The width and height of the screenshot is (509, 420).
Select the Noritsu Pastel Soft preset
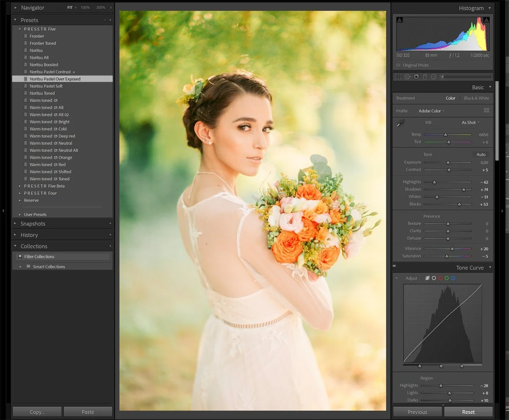coord(47,86)
